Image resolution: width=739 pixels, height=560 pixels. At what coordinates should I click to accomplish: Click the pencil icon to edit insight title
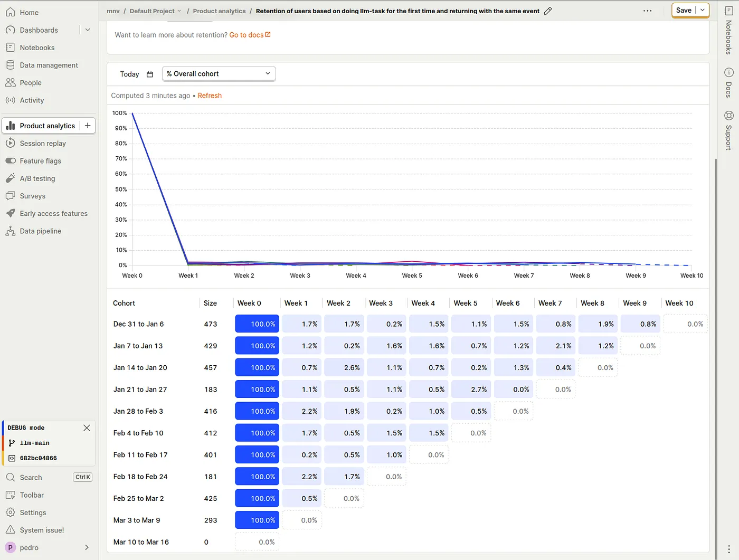click(x=548, y=11)
